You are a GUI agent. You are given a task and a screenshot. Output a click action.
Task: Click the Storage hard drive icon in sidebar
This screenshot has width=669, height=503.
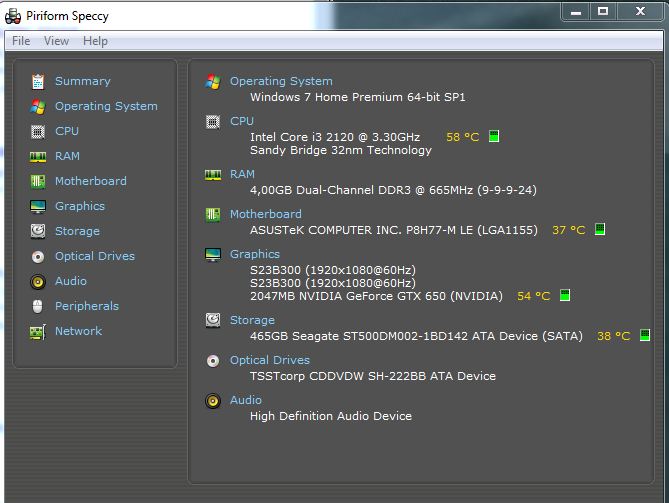pyautogui.click(x=38, y=231)
